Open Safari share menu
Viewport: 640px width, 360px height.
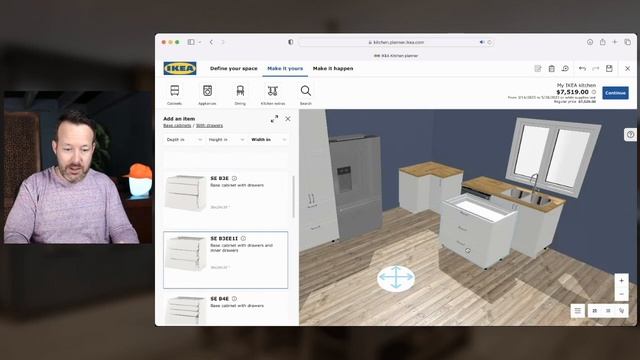click(602, 42)
